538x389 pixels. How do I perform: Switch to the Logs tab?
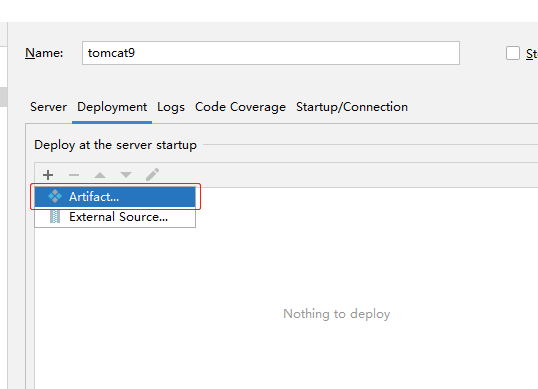click(171, 107)
